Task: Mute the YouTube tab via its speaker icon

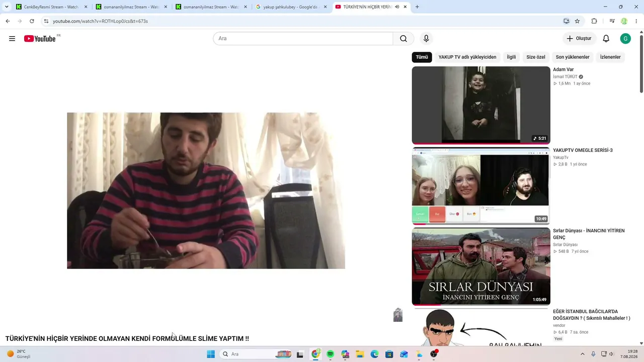Action: [x=397, y=7]
